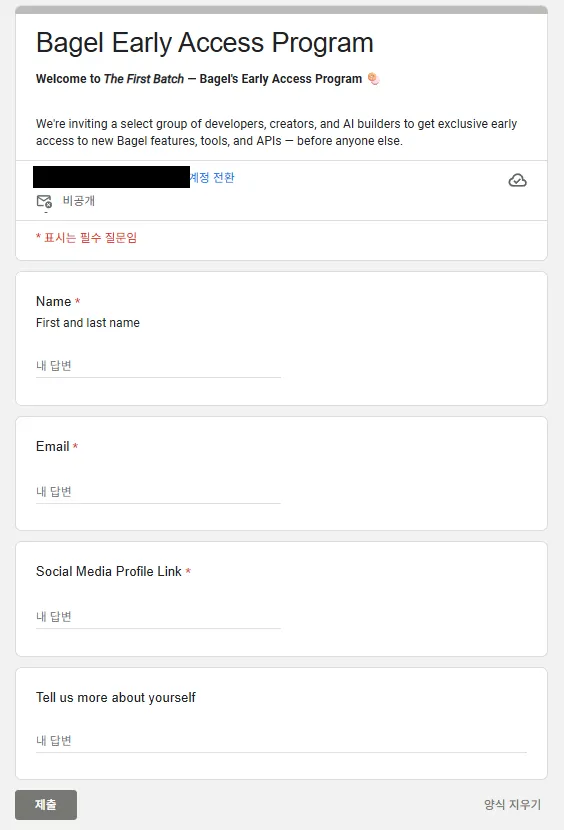564x830 pixels.
Task: Focus the Tell us more about yourself field
Action: point(281,741)
